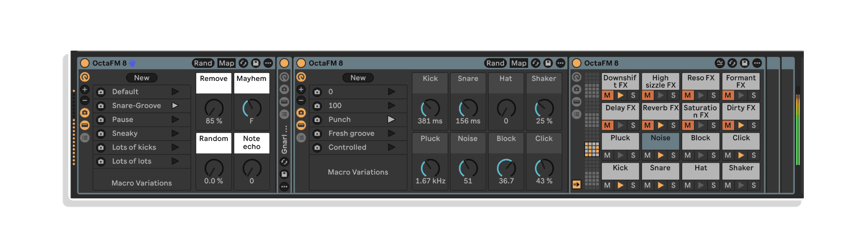This screenshot has height=249, width=868.
Task: Overwrite Fresh groove variation via camera icon
Action: point(317,134)
